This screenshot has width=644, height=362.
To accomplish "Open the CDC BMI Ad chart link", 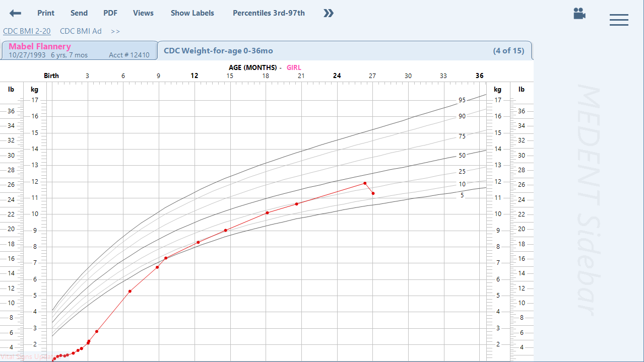I will click(81, 31).
